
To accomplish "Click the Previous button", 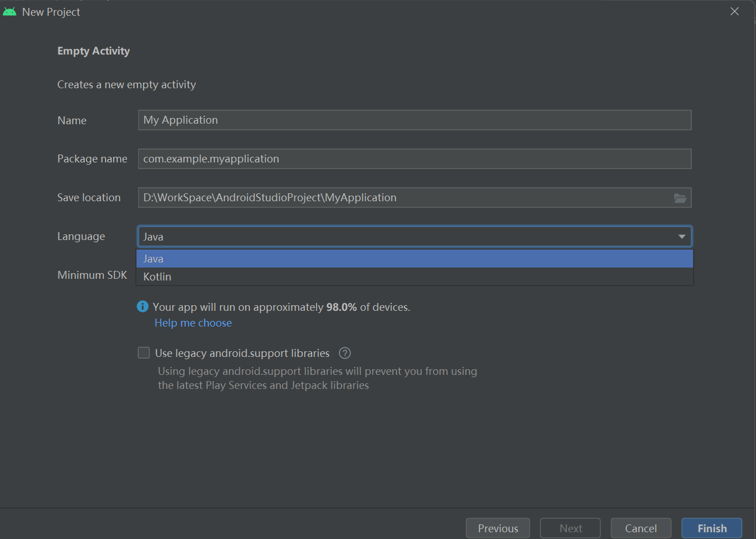I will point(498,528).
